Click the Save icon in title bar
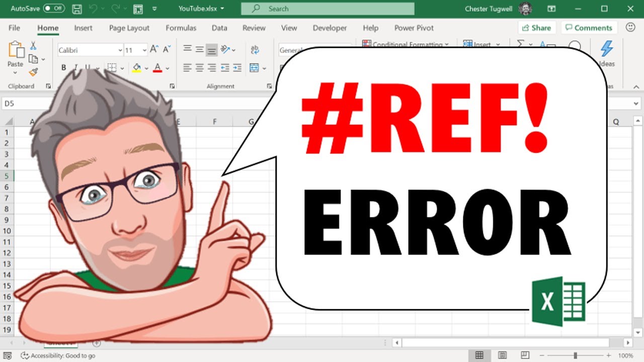This screenshot has width=644, height=362. tap(77, 9)
